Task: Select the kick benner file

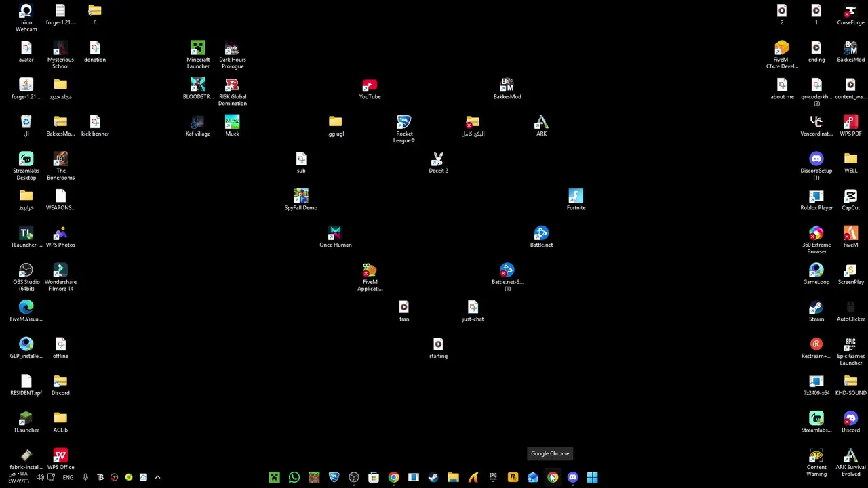Action: coord(95,125)
